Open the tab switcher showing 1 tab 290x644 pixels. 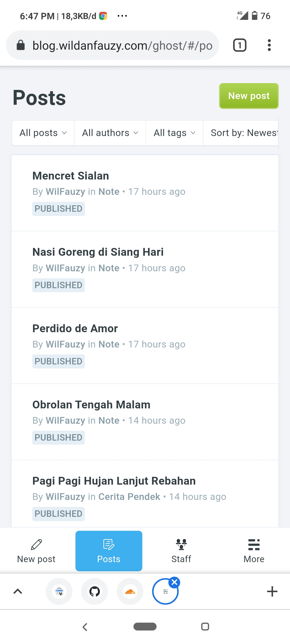pyautogui.click(x=240, y=45)
